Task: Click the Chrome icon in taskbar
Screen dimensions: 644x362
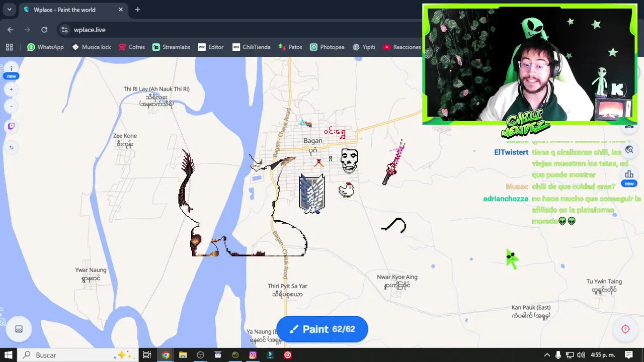Action: click(165, 355)
